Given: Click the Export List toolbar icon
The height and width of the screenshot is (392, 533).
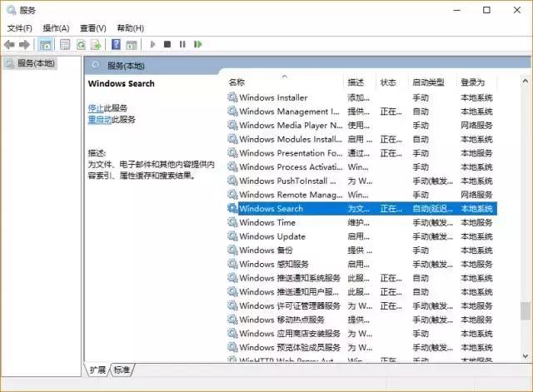Looking at the screenshot, I should [x=97, y=44].
